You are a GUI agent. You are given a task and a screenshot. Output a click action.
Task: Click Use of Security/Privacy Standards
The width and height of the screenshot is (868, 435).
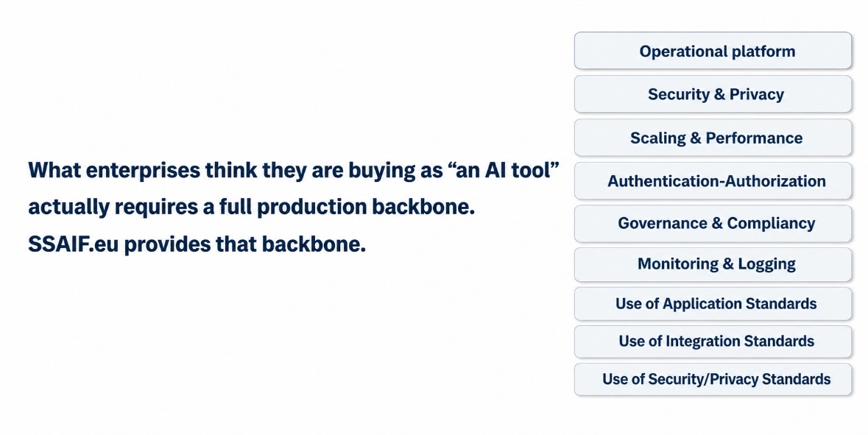pos(713,379)
